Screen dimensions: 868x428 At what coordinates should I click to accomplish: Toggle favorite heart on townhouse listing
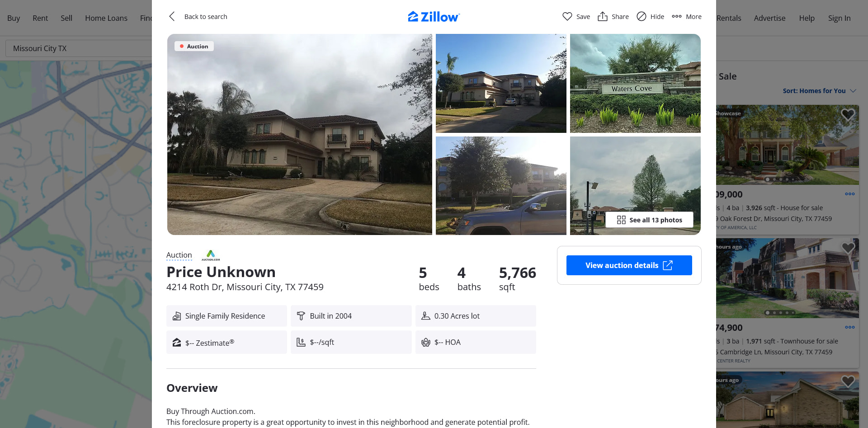click(x=848, y=248)
